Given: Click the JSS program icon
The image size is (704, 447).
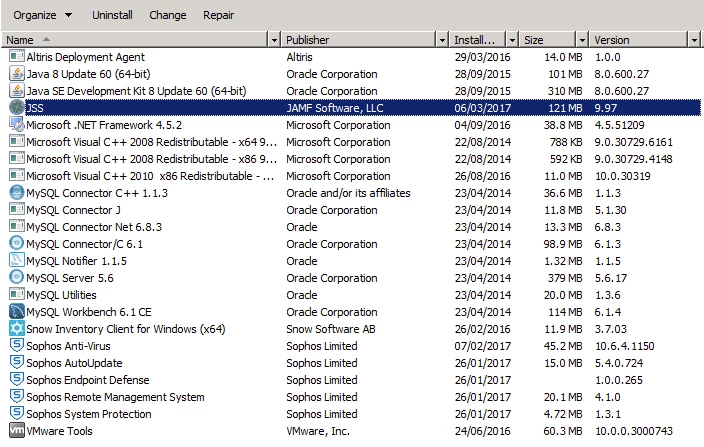Looking at the screenshot, I should (17, 108).
